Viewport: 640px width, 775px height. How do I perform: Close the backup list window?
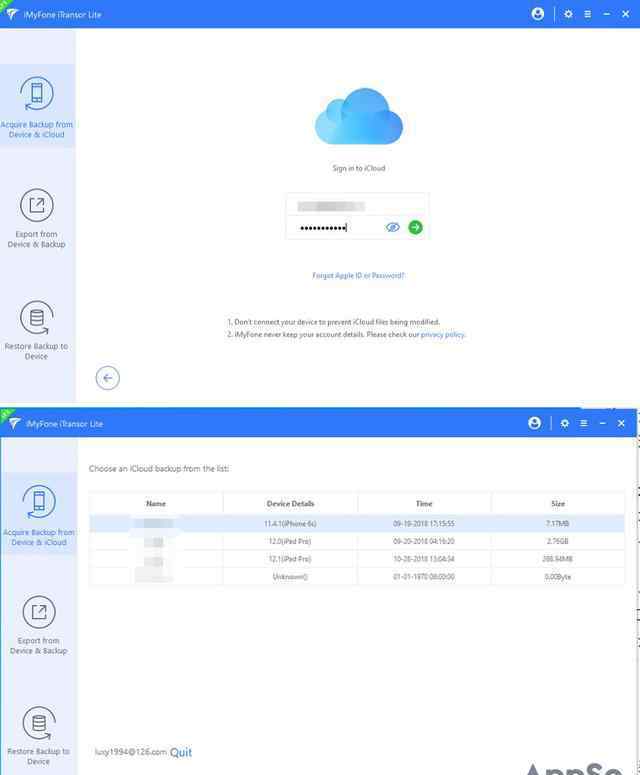click(x=621, y=424)
